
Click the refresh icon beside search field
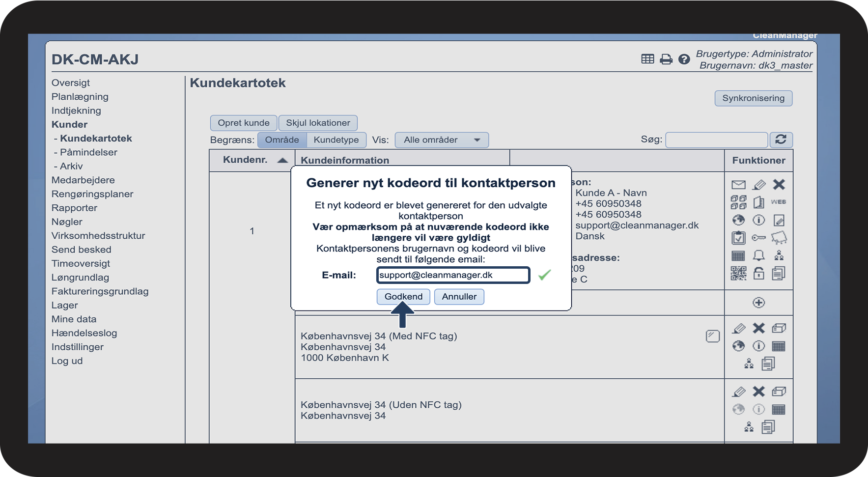tap(781, 140)
